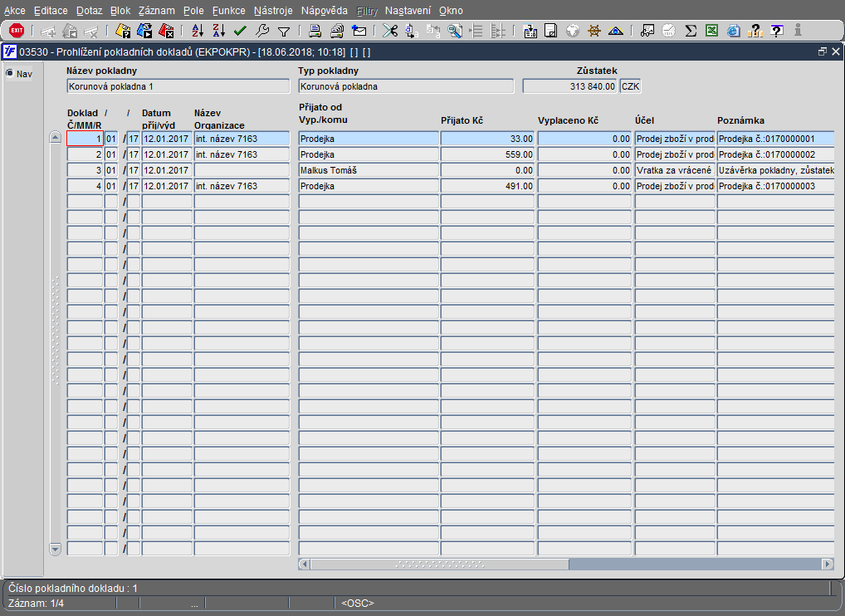
Task: Select the Nav radio button
Action: tap(10, 73)
